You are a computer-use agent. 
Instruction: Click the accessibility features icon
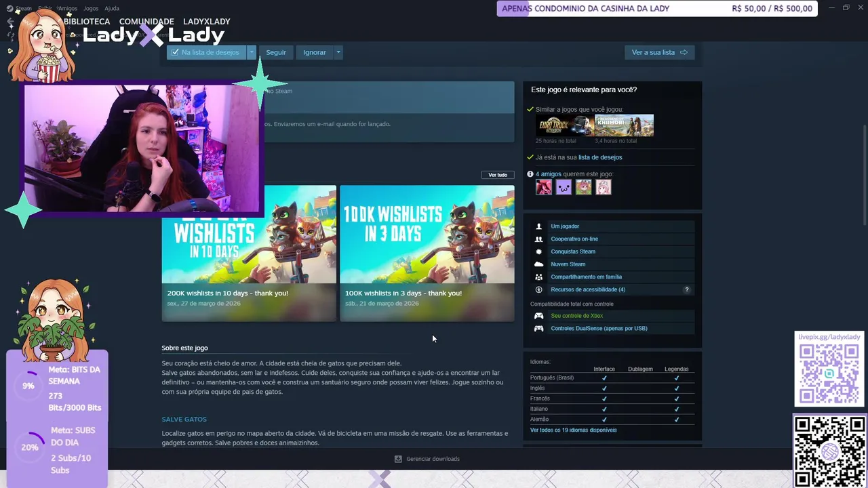[539, 289]
